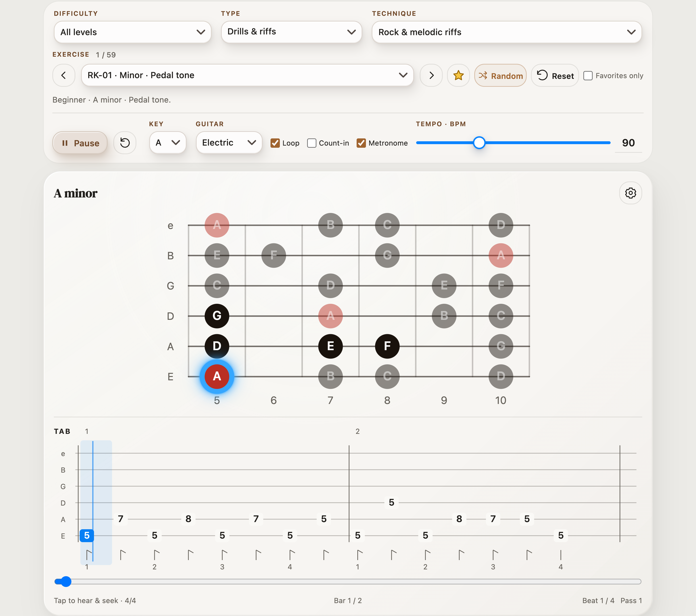Click the gray B note on the D string at fret 9
This screenshot has width=696, height=616.
[x=444, y=316]
